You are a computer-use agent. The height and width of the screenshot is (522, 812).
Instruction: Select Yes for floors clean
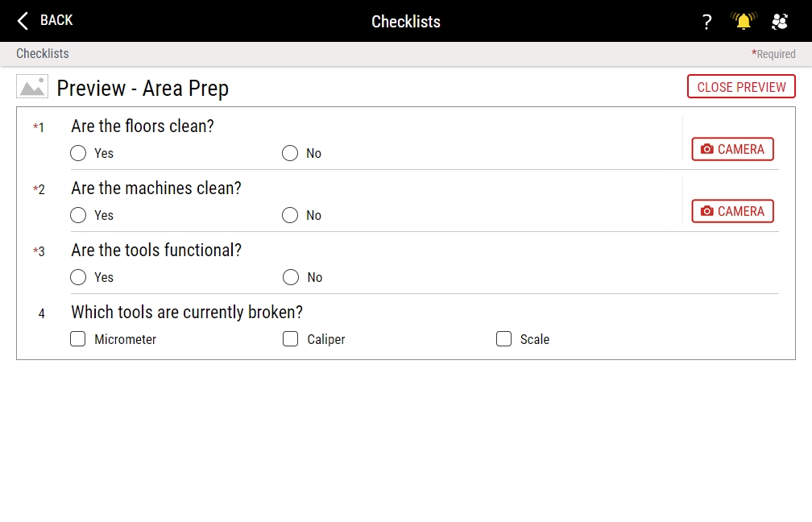coord(78,153)
